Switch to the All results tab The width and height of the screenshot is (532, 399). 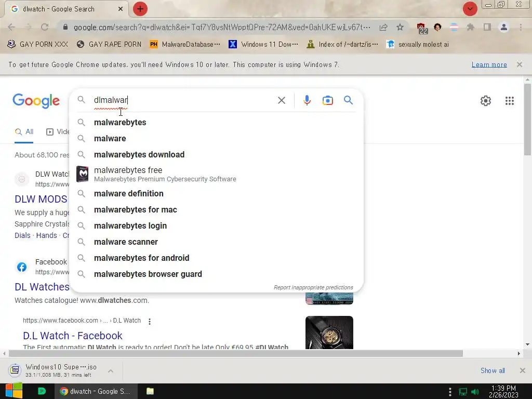click(x=24, y=132)
